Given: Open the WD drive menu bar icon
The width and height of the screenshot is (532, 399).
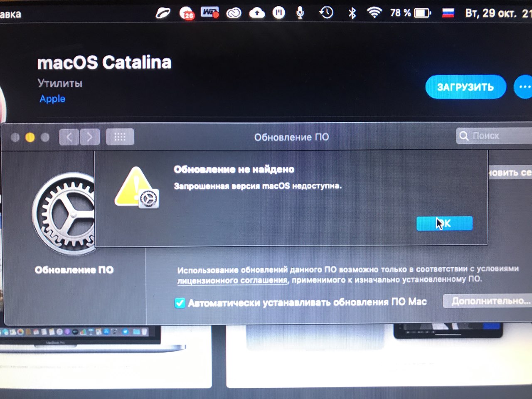Looking at the screenshot, I should pyautogui.click(x=210, y=12).
